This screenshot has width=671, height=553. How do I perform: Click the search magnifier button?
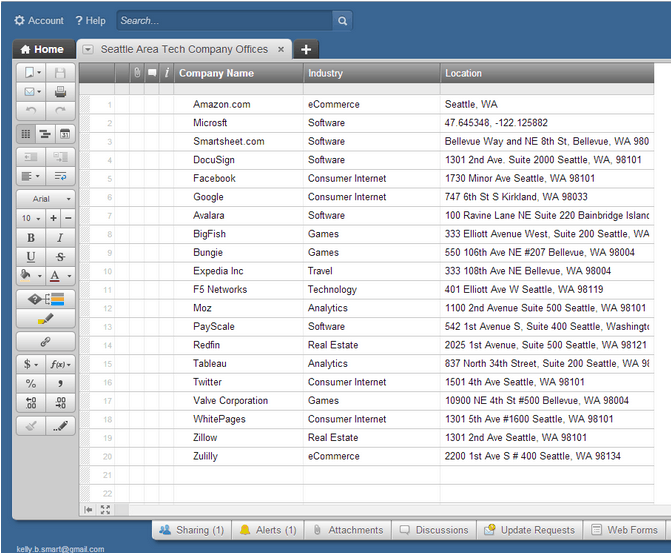click(x=342, y=21)
